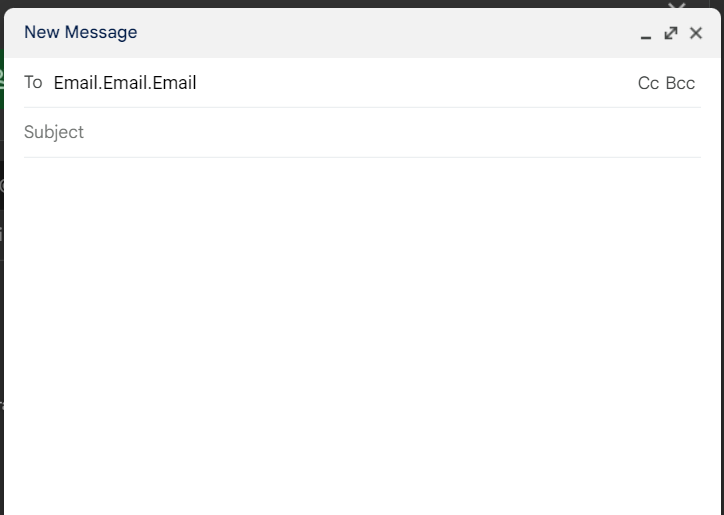The width and height of the screenshot is (724, 515).
Task: Add Cc recipients
Action: pos(648,83)
